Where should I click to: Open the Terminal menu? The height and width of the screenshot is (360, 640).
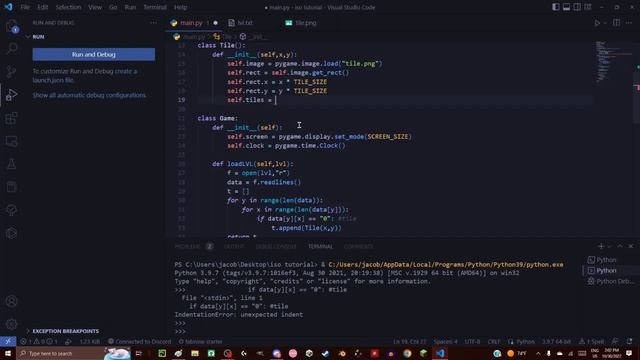tap(155, 7)
